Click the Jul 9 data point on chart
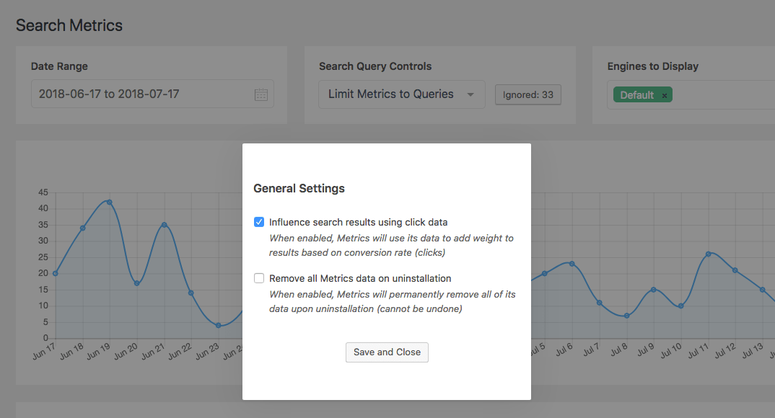The image size is (775, 418). [653, 290]
